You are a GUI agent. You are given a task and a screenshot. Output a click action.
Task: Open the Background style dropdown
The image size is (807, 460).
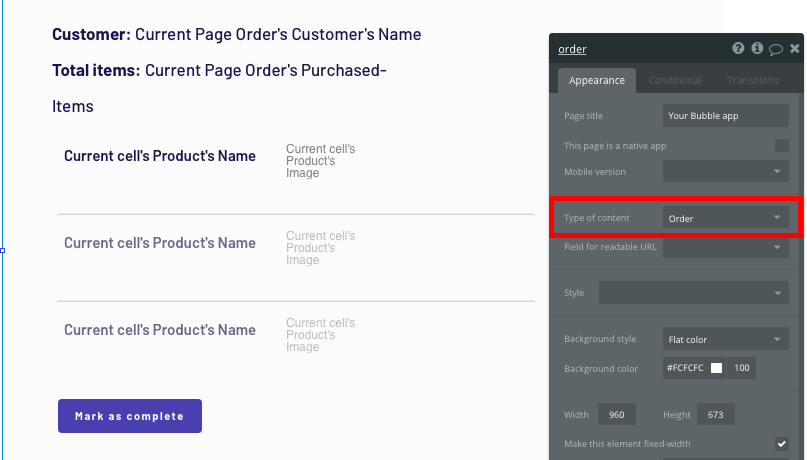(x=726, y=339)
